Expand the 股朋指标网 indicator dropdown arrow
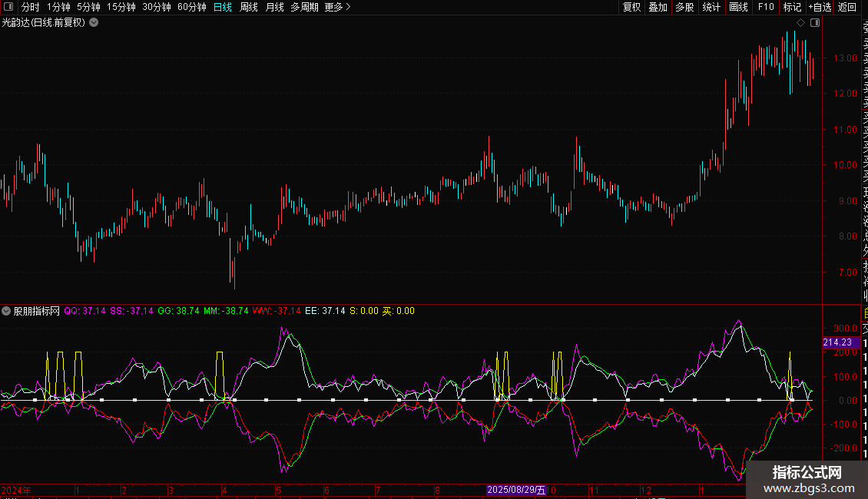The height and width of the screenshot is (499, 868). 7,311
